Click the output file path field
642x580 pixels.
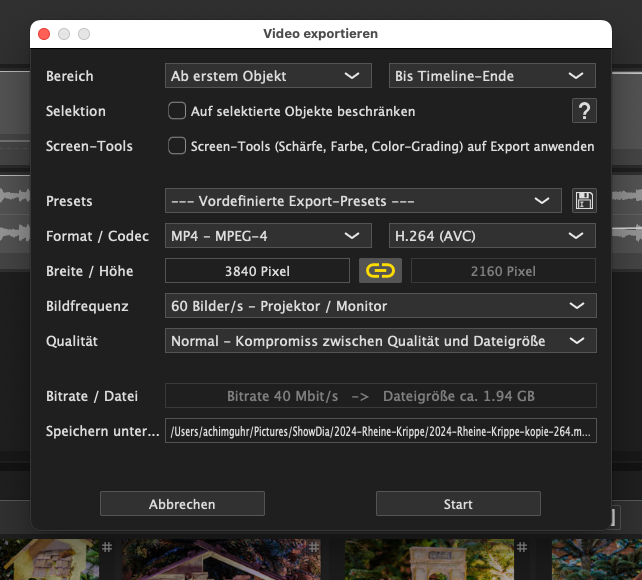pyautogui.click(x=380, y=431)
